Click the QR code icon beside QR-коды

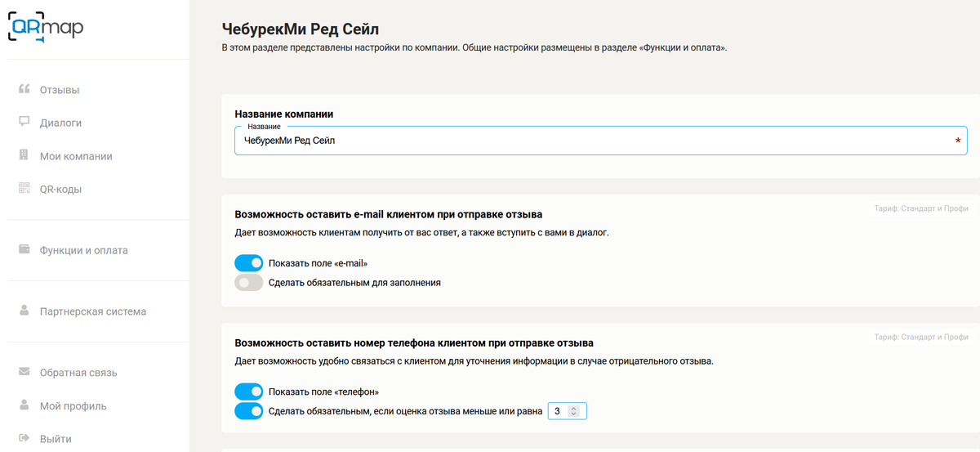24,189
